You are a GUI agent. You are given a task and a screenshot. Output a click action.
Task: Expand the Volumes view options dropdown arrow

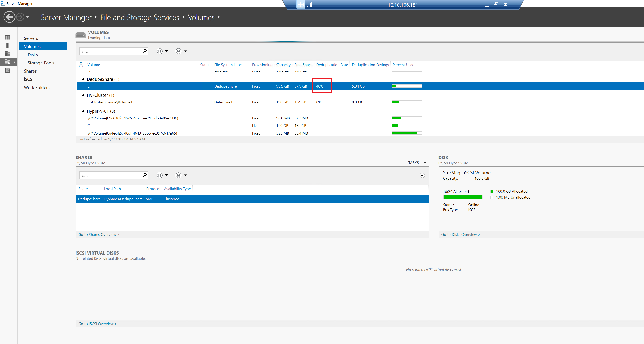click(x=166, y=51)
